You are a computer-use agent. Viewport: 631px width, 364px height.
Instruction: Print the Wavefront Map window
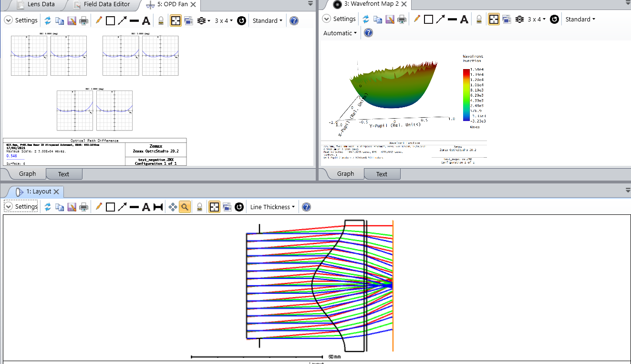pos(402,19)
